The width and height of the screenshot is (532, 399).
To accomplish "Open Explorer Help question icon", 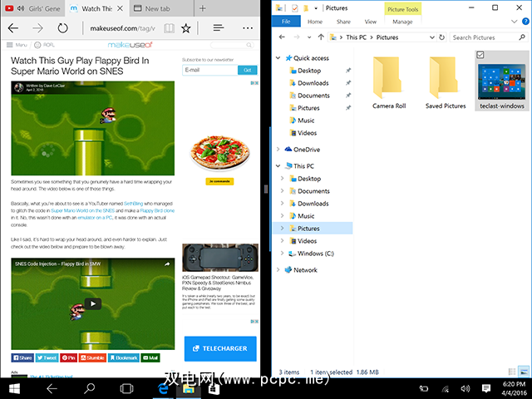I will (x=525, y=22).
